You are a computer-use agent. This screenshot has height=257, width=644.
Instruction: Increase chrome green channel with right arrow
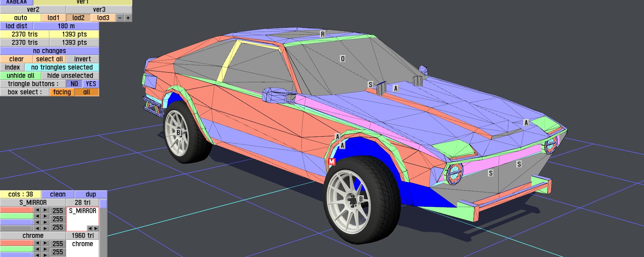click(x=45, y=249)
